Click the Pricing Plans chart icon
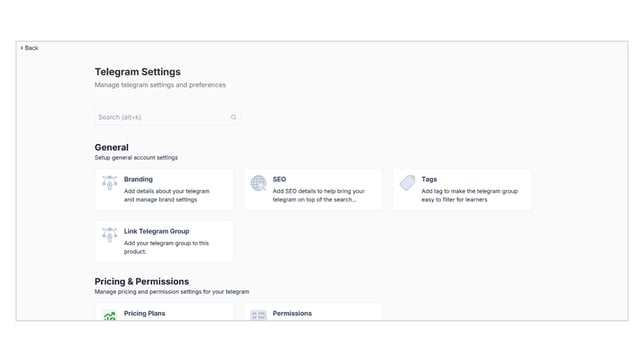Screen dimensions: 644x362 pos(110,316)
